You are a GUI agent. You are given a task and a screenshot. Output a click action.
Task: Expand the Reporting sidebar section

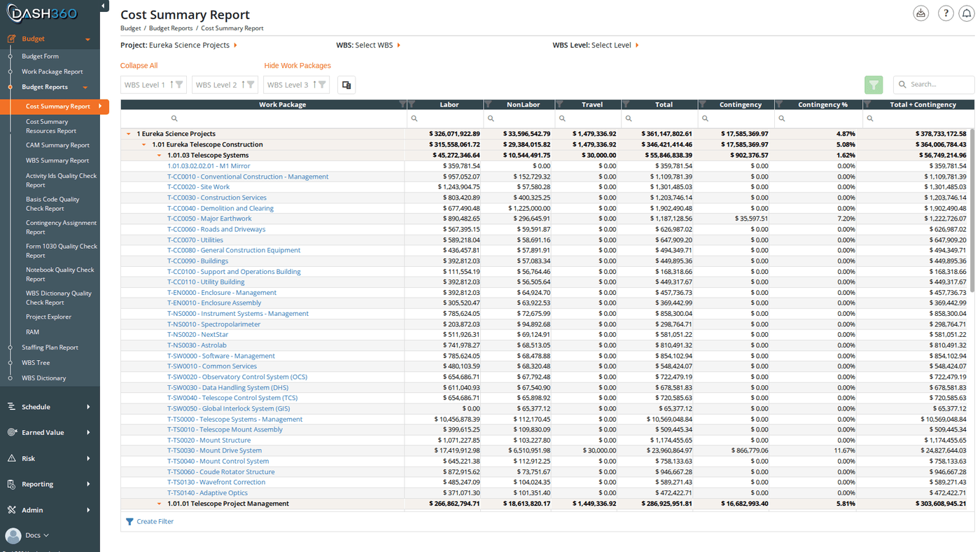tap(49, 484)
